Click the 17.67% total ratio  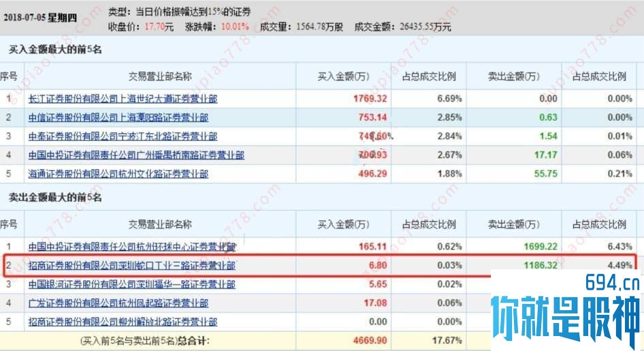tap(447, 341)
